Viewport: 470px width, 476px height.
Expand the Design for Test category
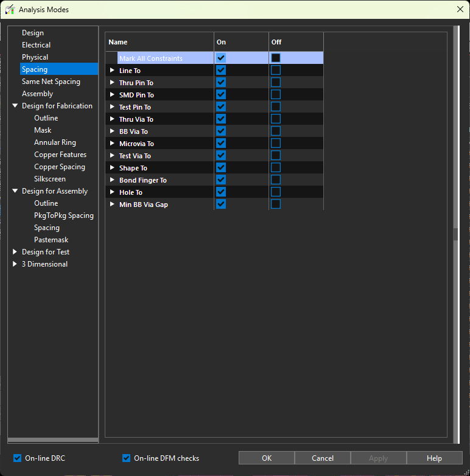pyautogui.click(x=15, y=252)
